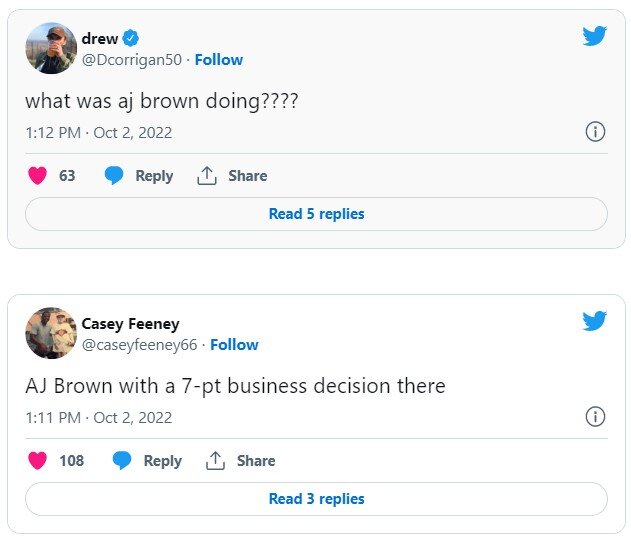
Task: Click the @Dcorrigan50 handle
Action: click(x=132, y=60)
